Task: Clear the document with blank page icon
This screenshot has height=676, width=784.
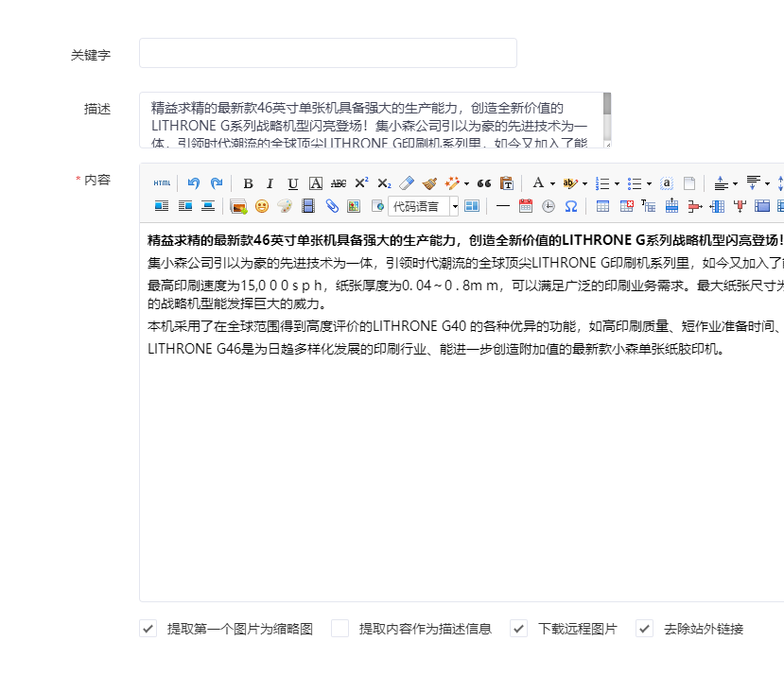Action: click(x=689, y=183)
